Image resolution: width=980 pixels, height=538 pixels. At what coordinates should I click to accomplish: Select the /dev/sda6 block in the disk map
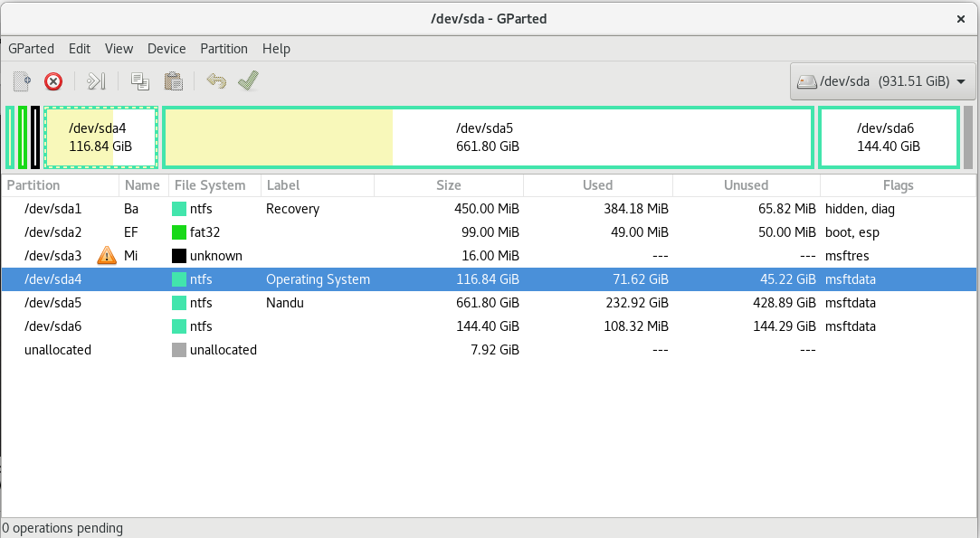pos(889,137)
